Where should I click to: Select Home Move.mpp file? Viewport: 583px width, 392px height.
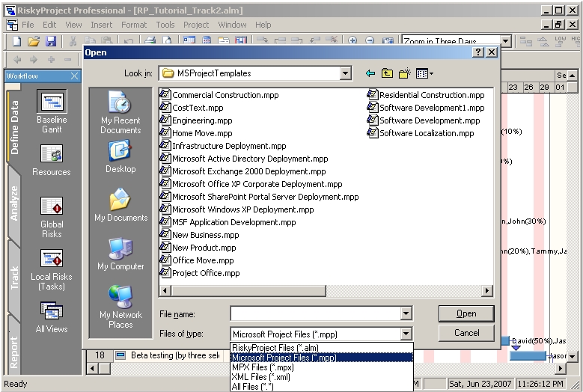[196, 133]
